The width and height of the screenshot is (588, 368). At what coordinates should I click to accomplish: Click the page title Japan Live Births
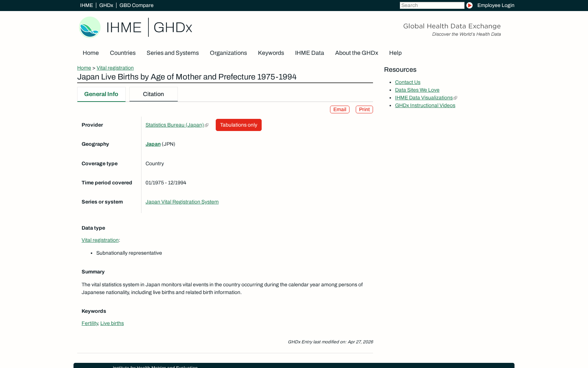click(x=187, y=77)
